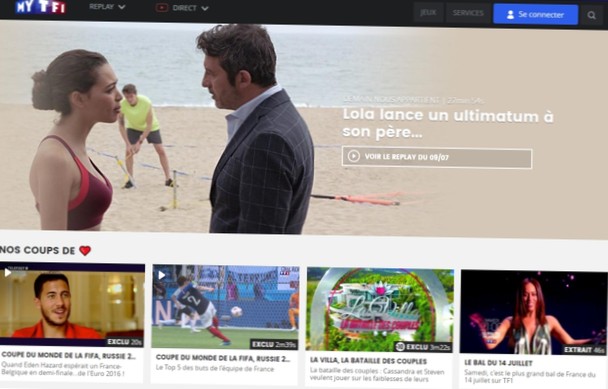Click the Exclu 20s badge on Hazard video

[124, 342]
